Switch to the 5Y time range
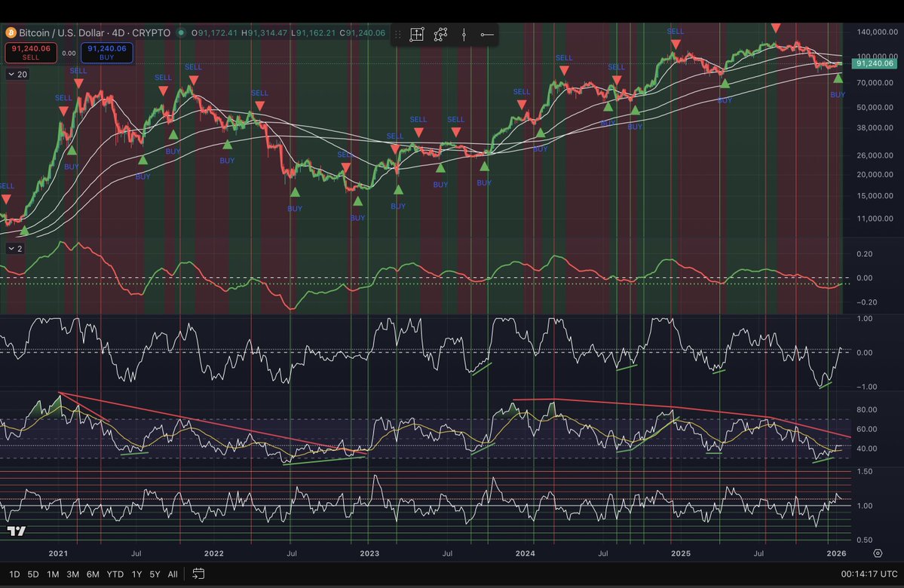Viewport: 904px width, 588px height. pos(155,574)
